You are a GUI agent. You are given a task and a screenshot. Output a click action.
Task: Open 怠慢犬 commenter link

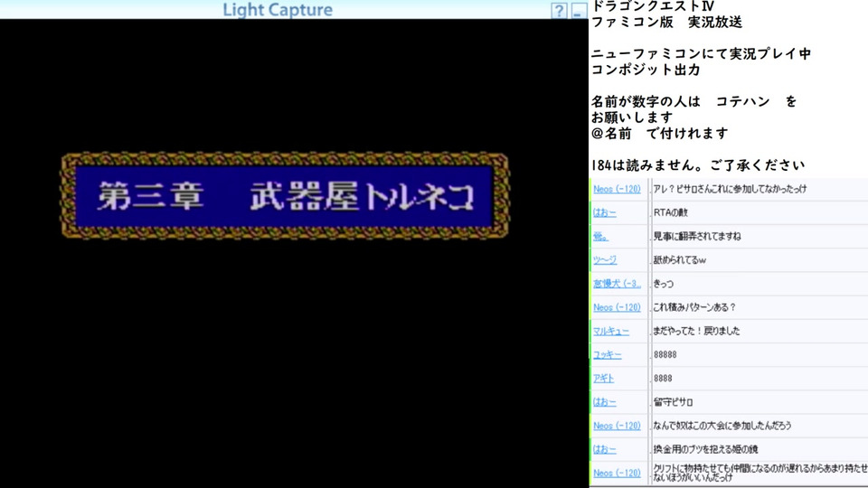pyautogui.click(x=617, y=284)
